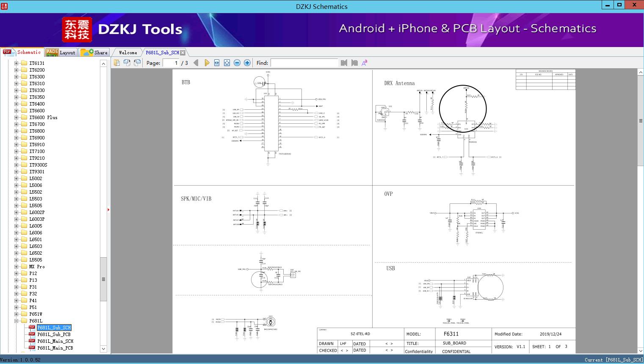Zoom out with the minus icon
The height and width of the screenshot is (364, 644).
point(237,63)
